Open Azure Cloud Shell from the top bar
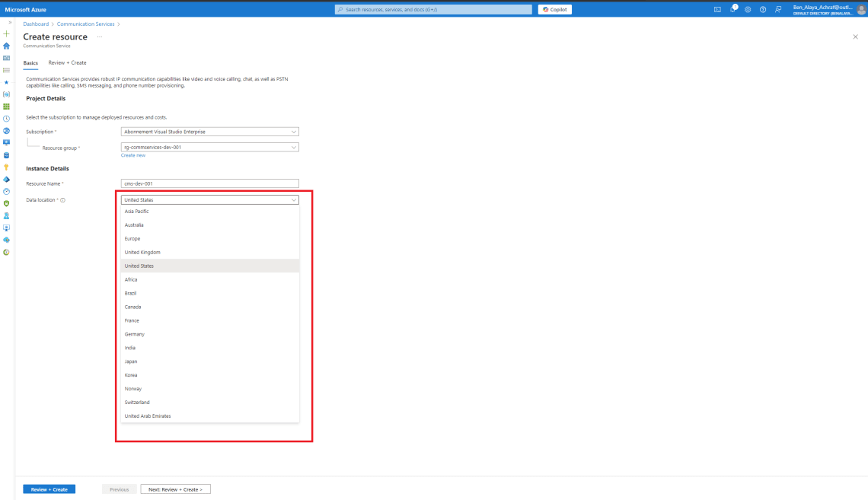 pyautogui.click(x=718, y=9)
